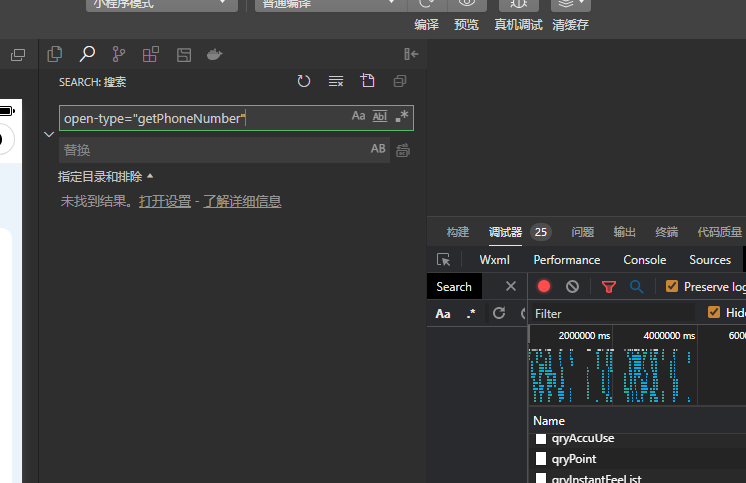Open the layout panel icon next to Extensions

point(184,55)
